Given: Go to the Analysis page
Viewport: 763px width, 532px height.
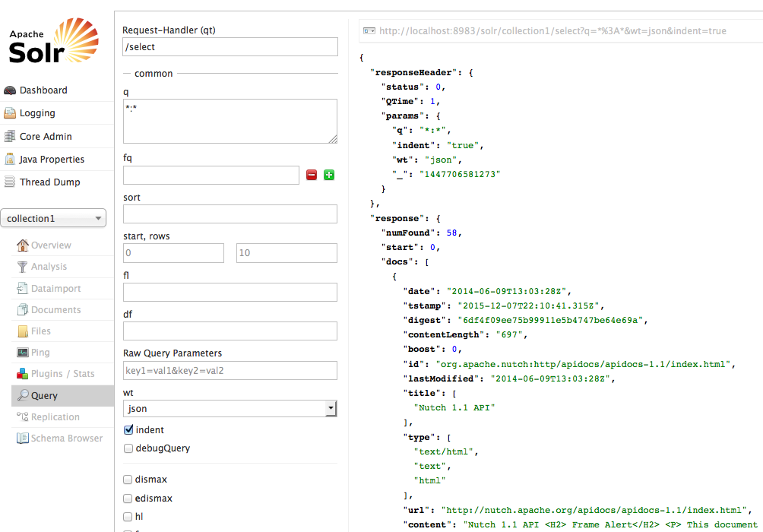Looking at the screenshot, I should click(49, 267).
